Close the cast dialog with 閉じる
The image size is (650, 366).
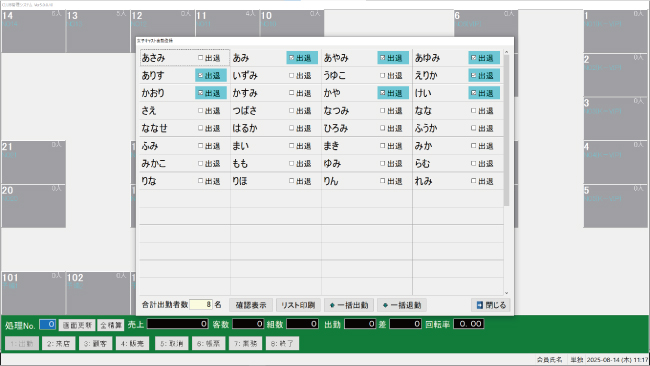[491, 305]
